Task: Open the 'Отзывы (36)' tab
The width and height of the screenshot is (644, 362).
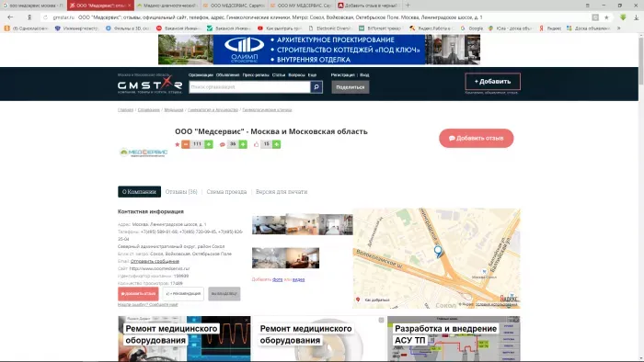Action: [181, 192]
